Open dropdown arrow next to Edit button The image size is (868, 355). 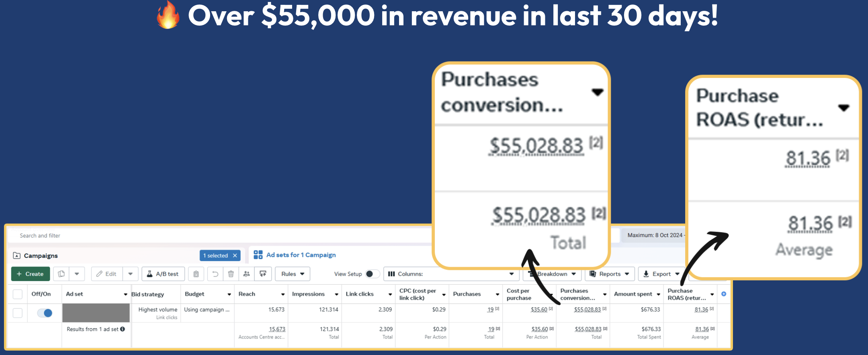pos(131,274)
